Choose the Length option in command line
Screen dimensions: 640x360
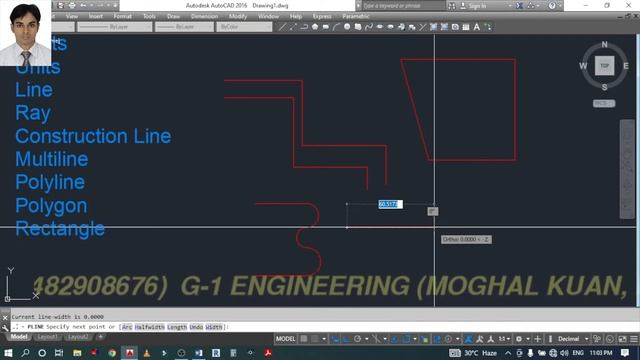coord(177,327)
